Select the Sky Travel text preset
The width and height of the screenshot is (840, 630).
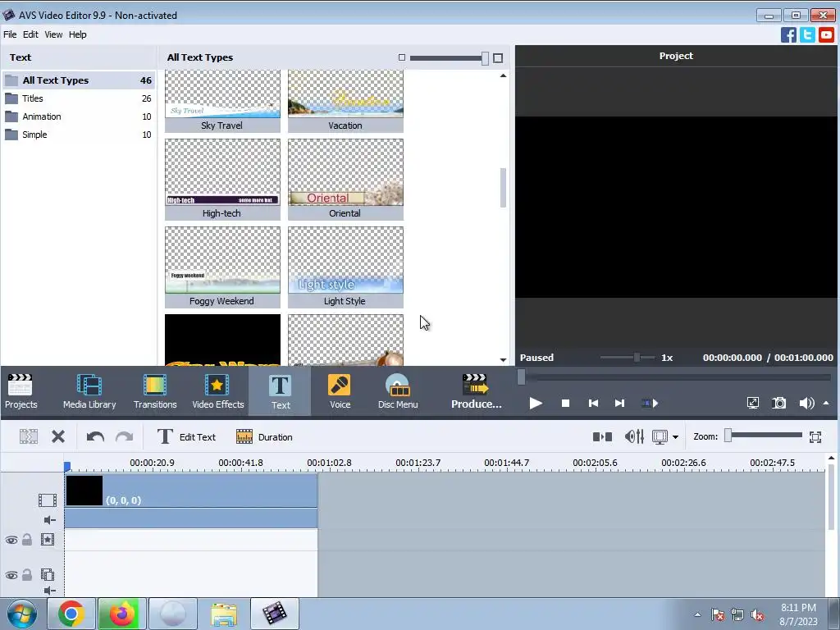click(222, 101)
